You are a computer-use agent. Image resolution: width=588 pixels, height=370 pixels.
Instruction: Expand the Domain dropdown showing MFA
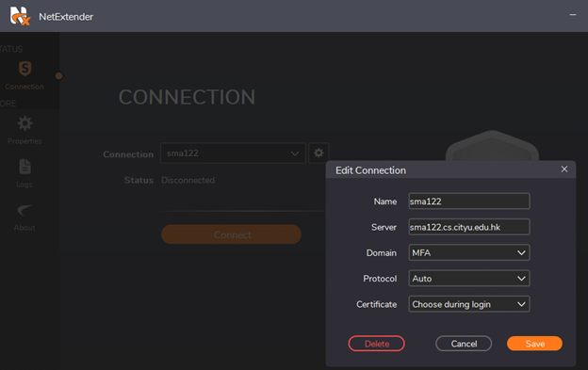pyautogui.click(x=469, y=252)
